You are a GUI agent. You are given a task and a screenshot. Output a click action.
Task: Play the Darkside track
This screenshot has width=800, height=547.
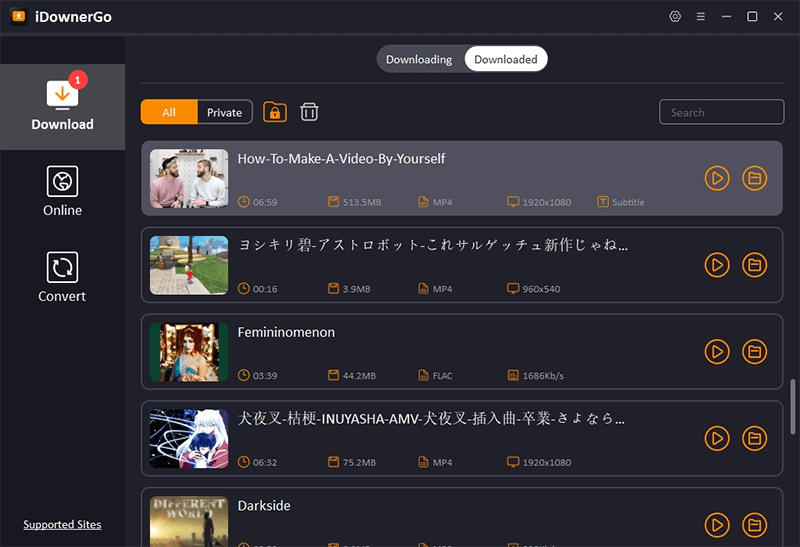click(x=717, y=525)
